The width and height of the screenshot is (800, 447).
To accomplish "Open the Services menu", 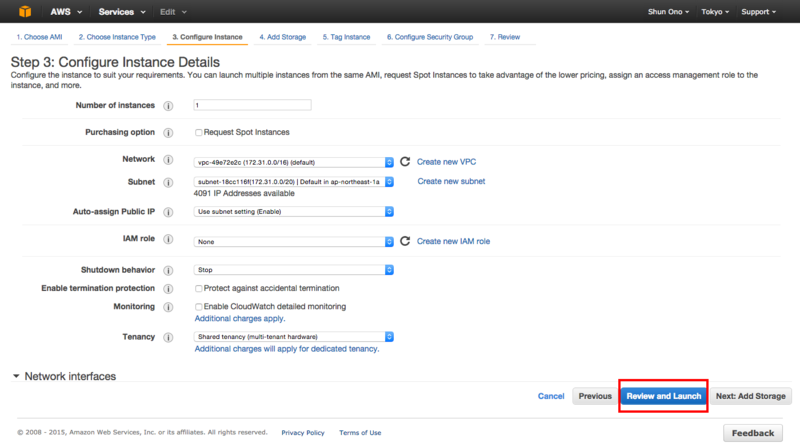I will 122,12.
